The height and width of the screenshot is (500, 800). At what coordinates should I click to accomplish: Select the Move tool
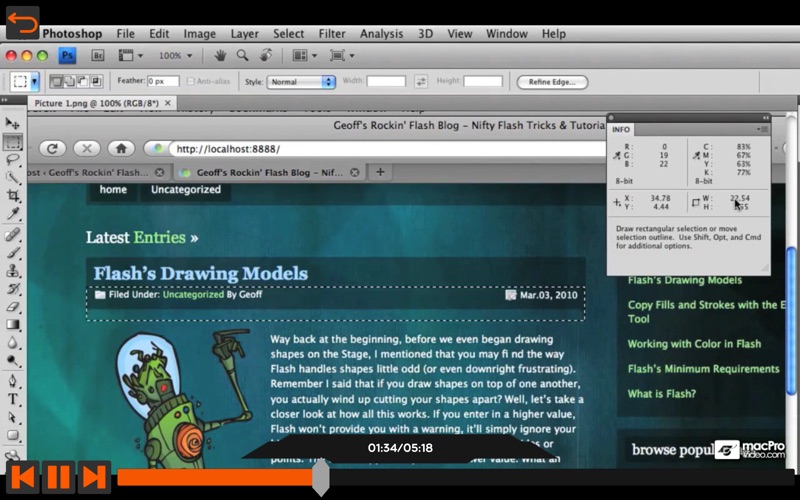pos(13,122)
